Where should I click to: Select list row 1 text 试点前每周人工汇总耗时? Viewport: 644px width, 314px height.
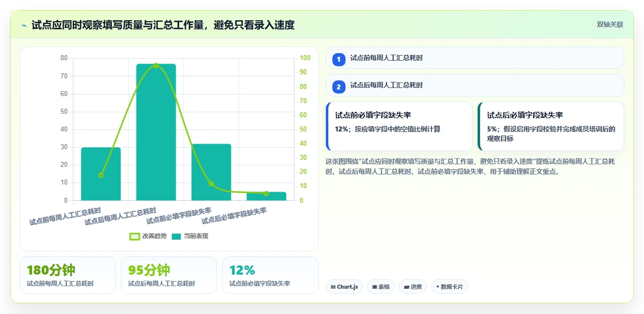pos(387,58)
